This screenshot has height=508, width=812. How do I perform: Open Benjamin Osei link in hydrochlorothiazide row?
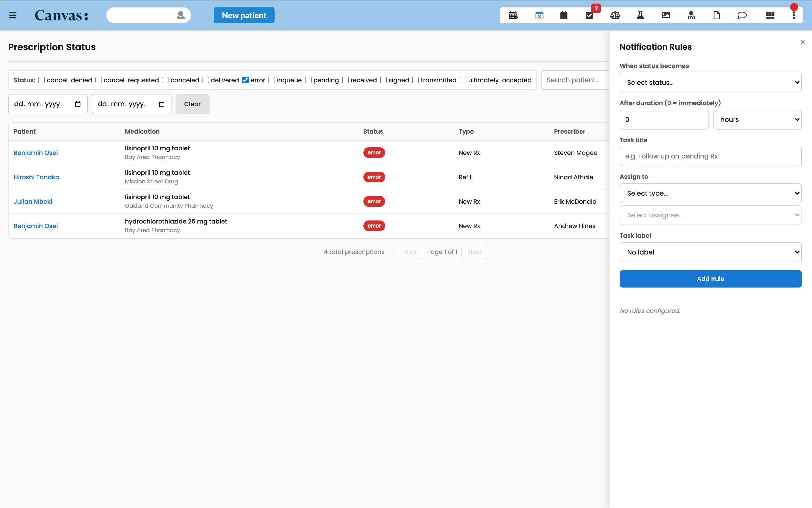tap(36, 226)
